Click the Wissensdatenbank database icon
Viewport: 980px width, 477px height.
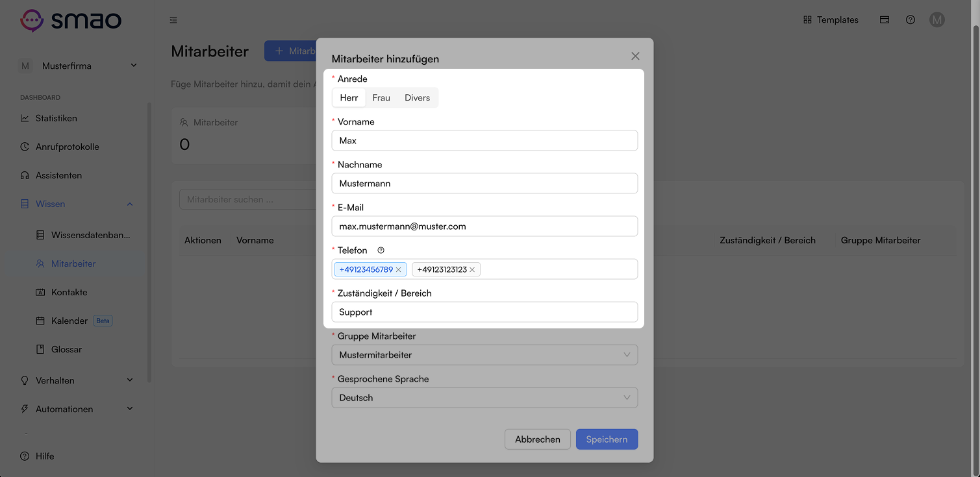[40, 235]
